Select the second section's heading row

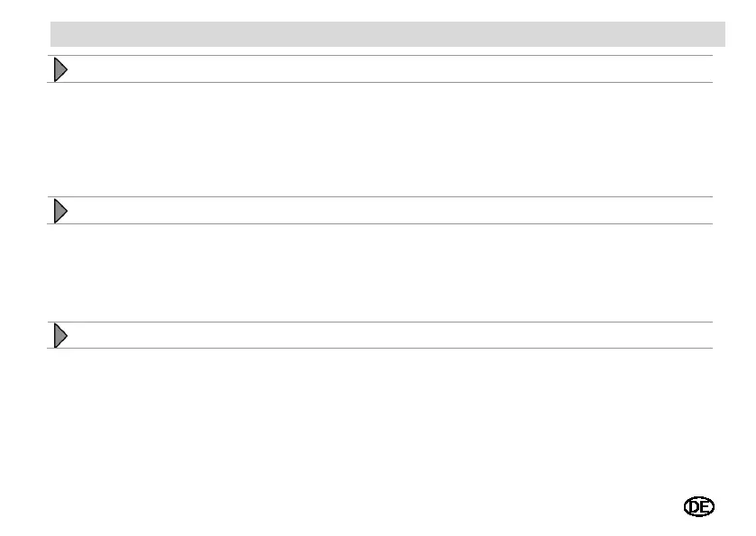(380, 210)
